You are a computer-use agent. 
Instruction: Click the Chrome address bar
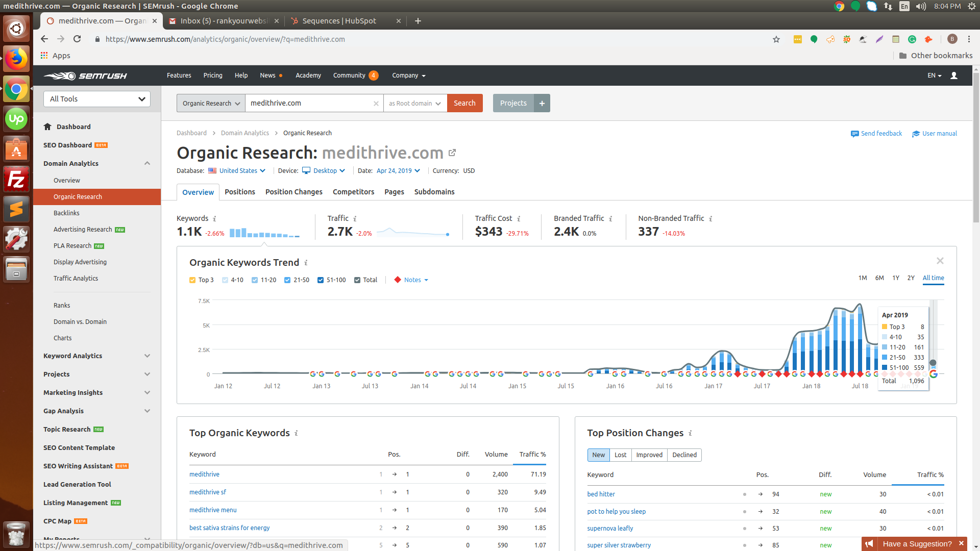(x=434, y=39)
